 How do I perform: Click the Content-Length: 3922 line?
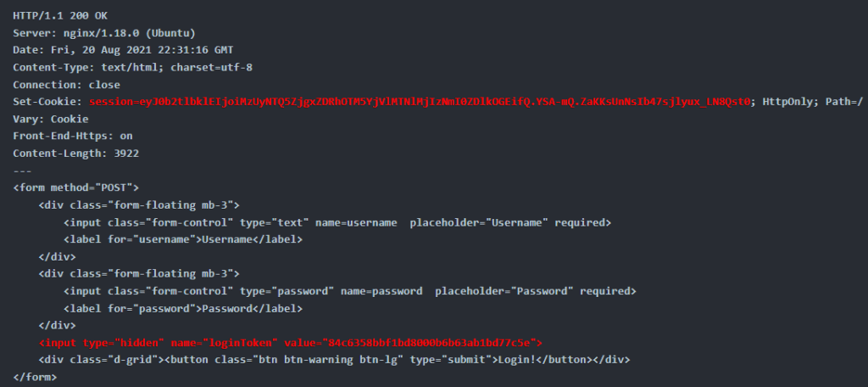click(75, 154)
